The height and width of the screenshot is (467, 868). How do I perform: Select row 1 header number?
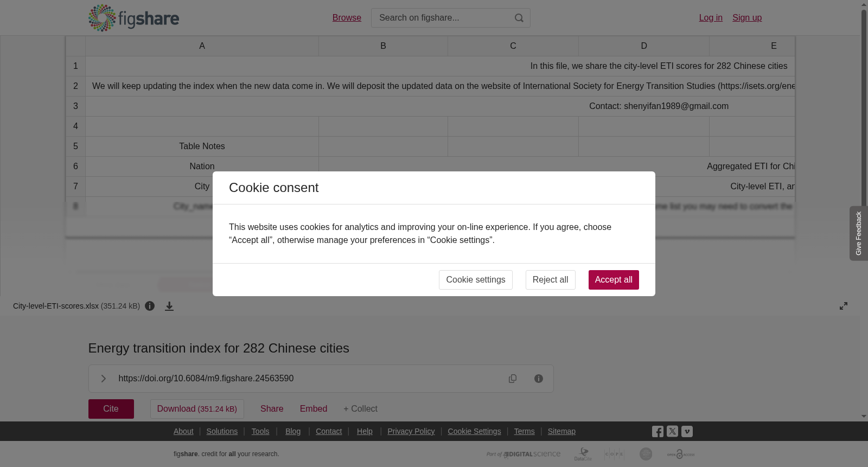tap(75, 66)
